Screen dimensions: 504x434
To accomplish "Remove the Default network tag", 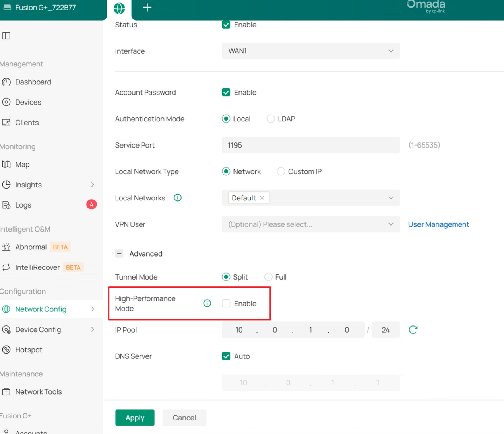I will click(x=262, y=198).
